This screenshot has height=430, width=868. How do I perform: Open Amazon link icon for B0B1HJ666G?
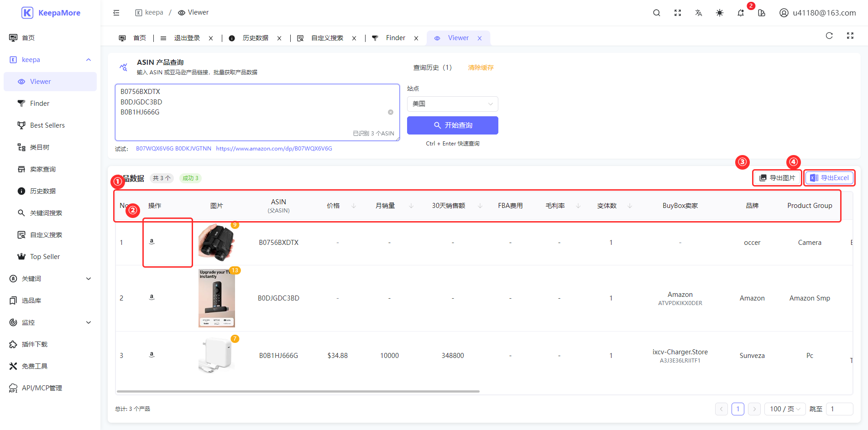(152, 355)
